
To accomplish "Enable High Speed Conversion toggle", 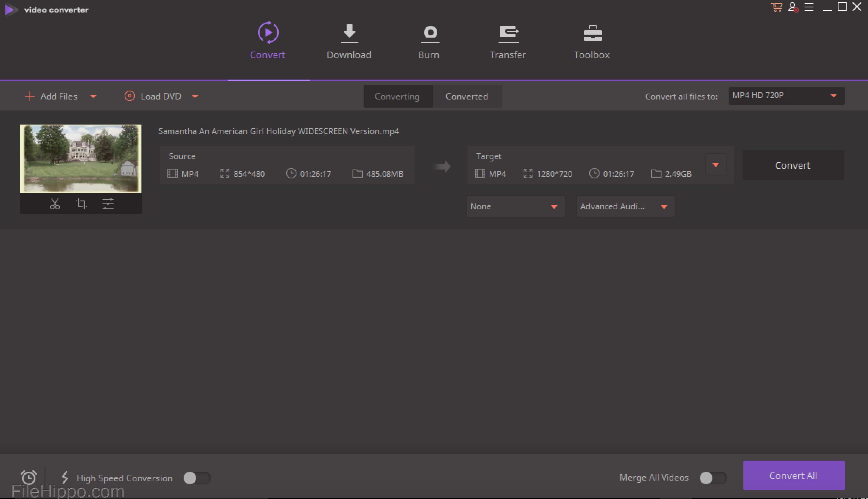I will pos(197,478).
